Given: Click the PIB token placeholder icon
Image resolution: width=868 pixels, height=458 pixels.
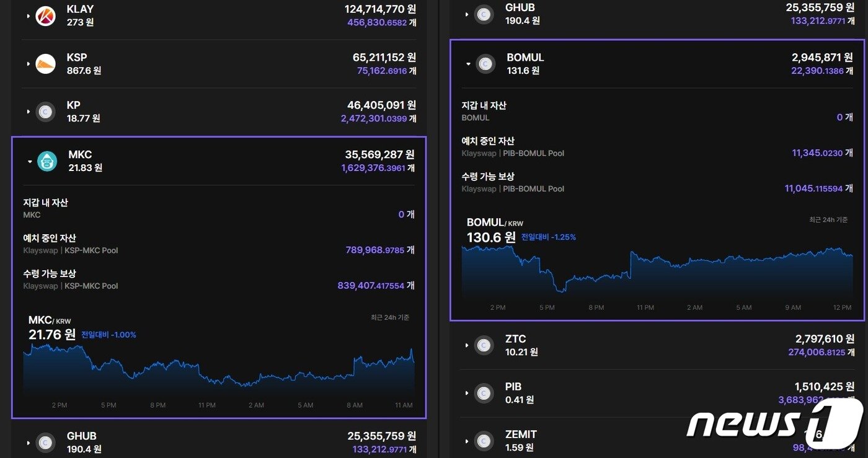Looking at the screenshot, I should pyautogui.click(x=484, y=393).
